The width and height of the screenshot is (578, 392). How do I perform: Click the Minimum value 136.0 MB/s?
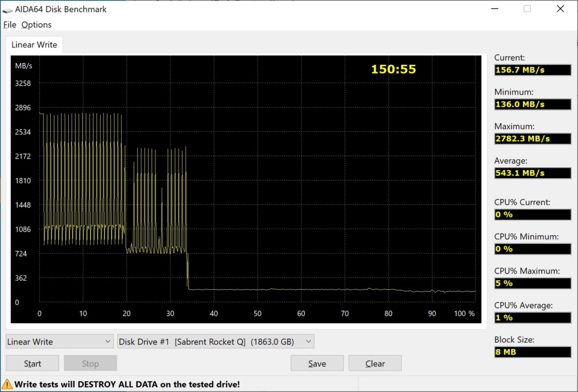point(533,104)
